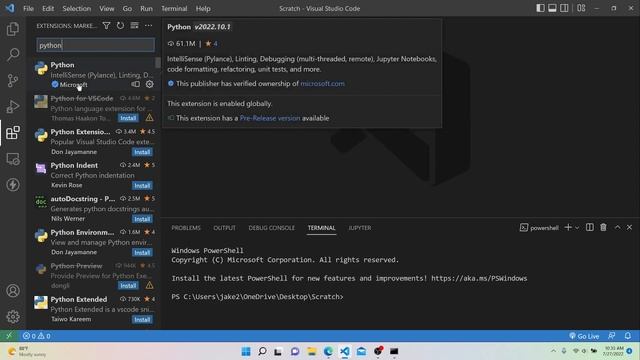640x360 pixels.
Task: Open the filter extensions dropdown
Action: point(106,25)
